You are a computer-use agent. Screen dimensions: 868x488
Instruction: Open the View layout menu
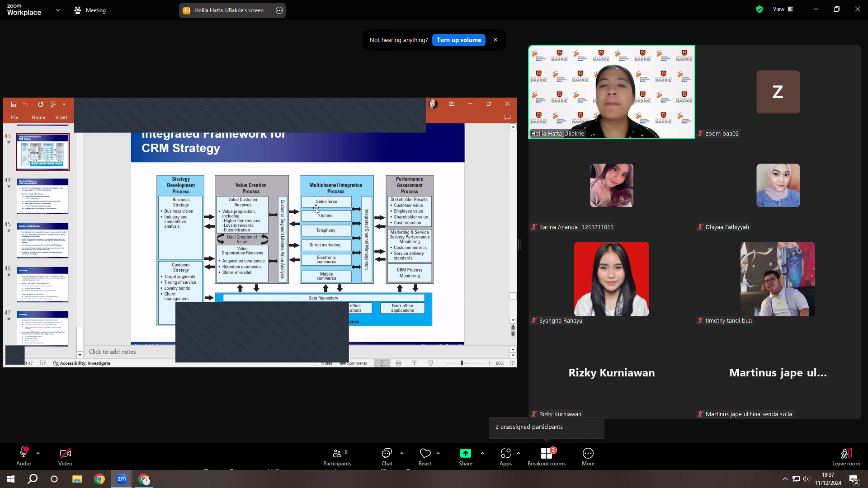[783, 9]
